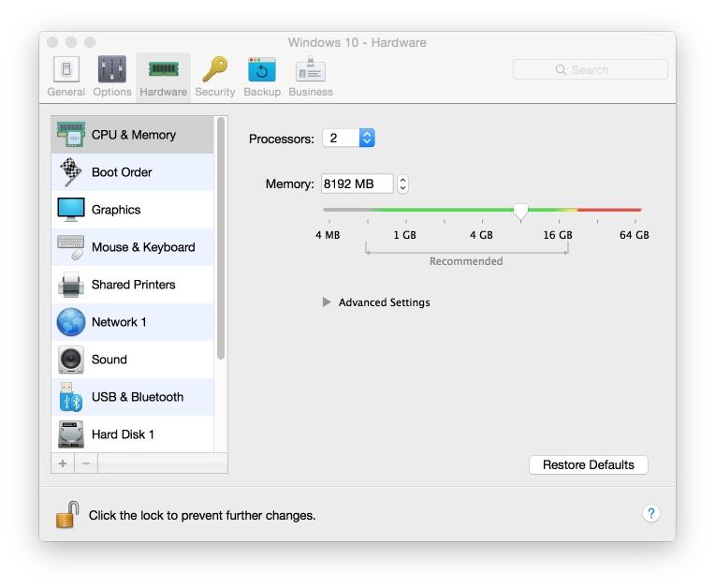Open the Backup time machine icon
Screen dimensions: 715x588
[x=262, y=69]
